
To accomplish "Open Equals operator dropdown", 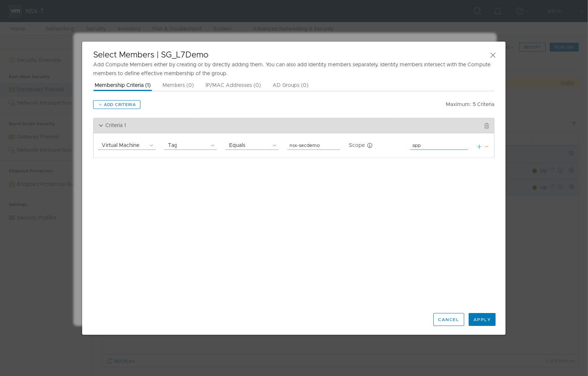I will pyautogui.click(x=252, y=145).
